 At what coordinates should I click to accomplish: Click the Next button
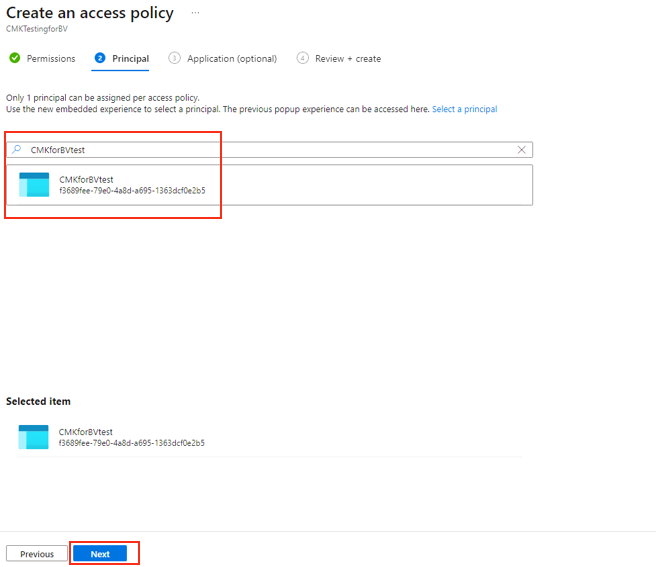[100, 553]
